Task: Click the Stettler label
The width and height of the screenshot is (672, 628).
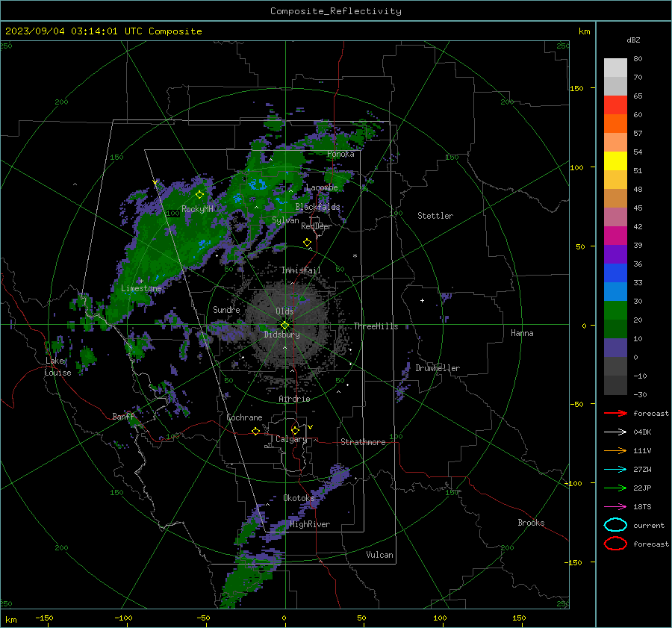Action: [435, 216]
